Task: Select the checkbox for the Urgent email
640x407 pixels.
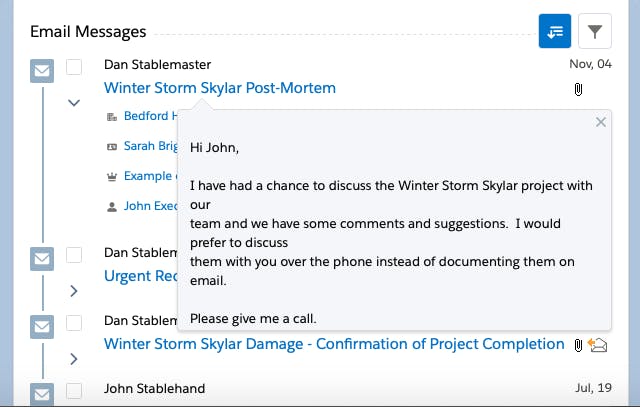Action: tap(74, 255)
